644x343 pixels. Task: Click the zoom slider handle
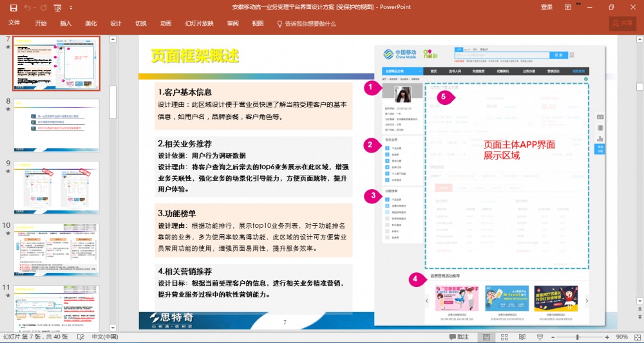[x=578, y=337]
